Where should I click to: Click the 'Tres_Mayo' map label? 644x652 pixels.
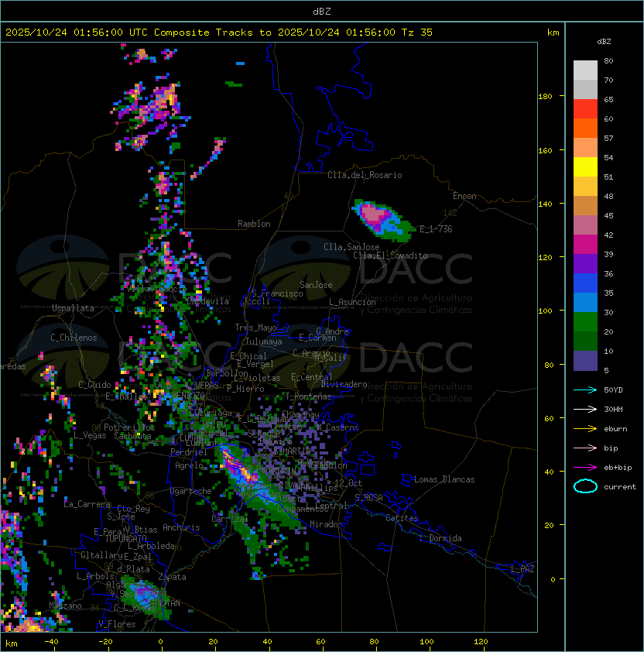pyautogui.click(x=255, y=328)
